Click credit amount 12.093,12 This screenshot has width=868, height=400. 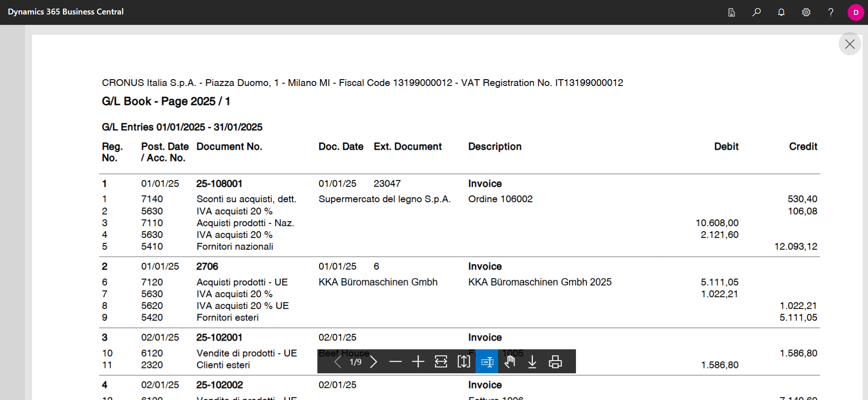point(796,247)
